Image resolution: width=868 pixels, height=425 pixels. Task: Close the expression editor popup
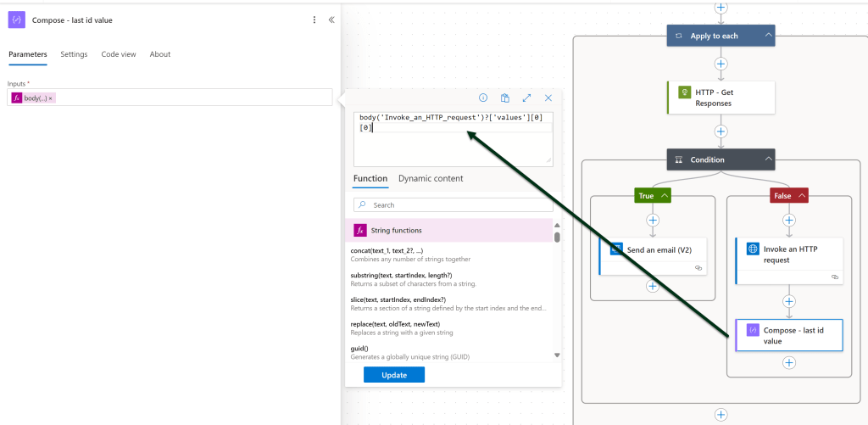click(548, 98)
